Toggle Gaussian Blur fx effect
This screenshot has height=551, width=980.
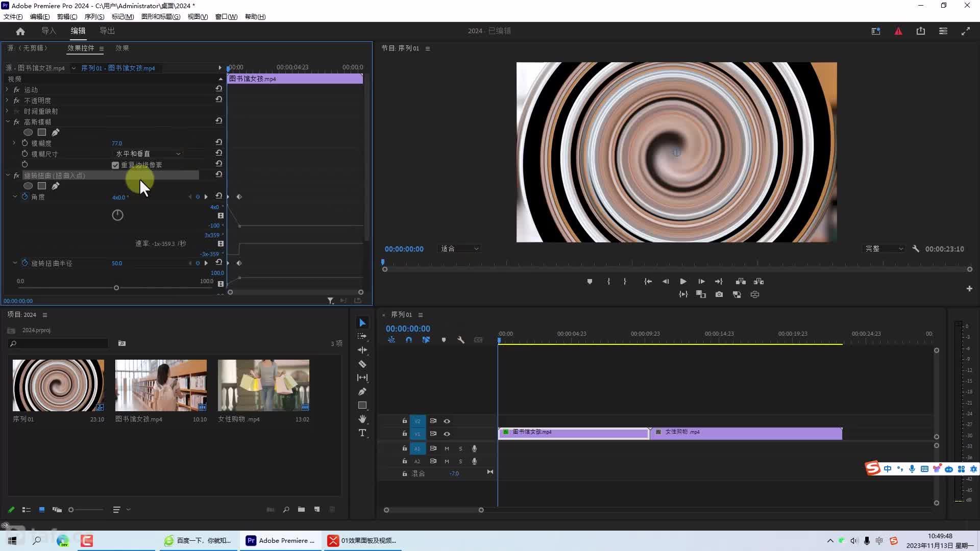click(x=16, y=122)
